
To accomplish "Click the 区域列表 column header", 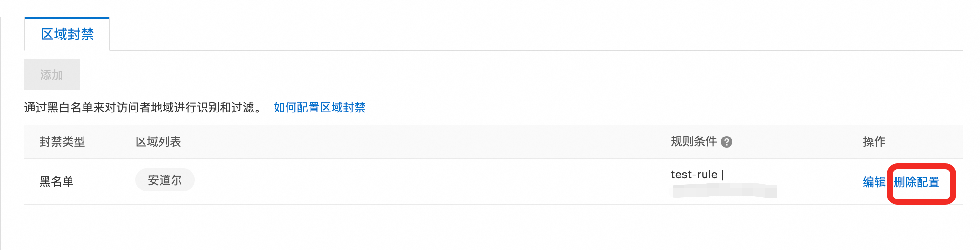I will (x=158, y=142).
